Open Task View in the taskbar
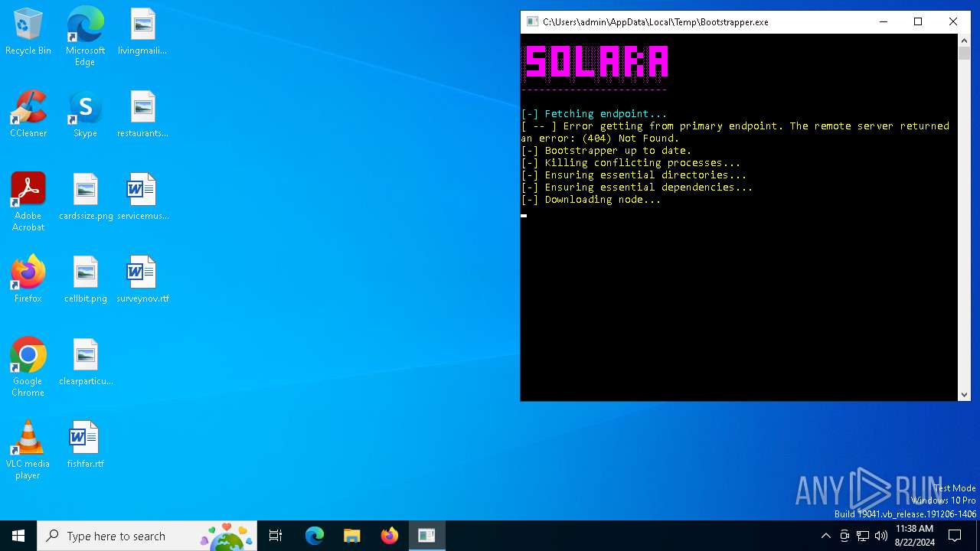Viewport: 980px width, 551px height. point(276,536)
